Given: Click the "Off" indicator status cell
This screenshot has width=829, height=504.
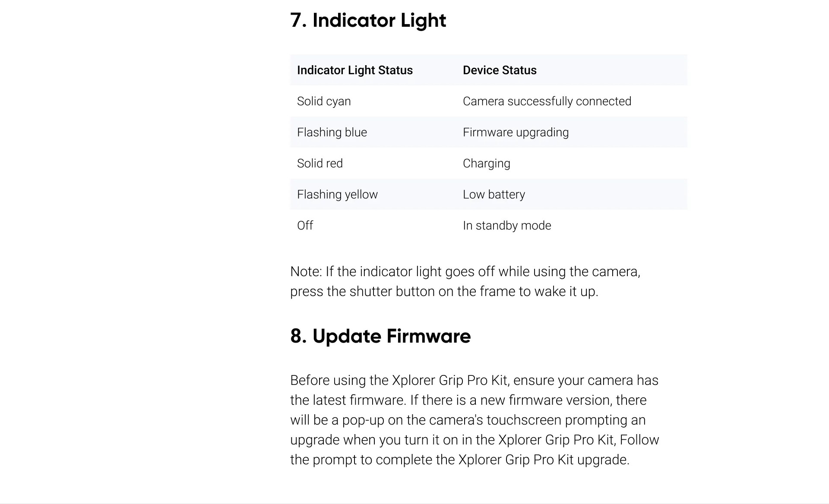Looking at the screenshot, I should coord(305,226).
